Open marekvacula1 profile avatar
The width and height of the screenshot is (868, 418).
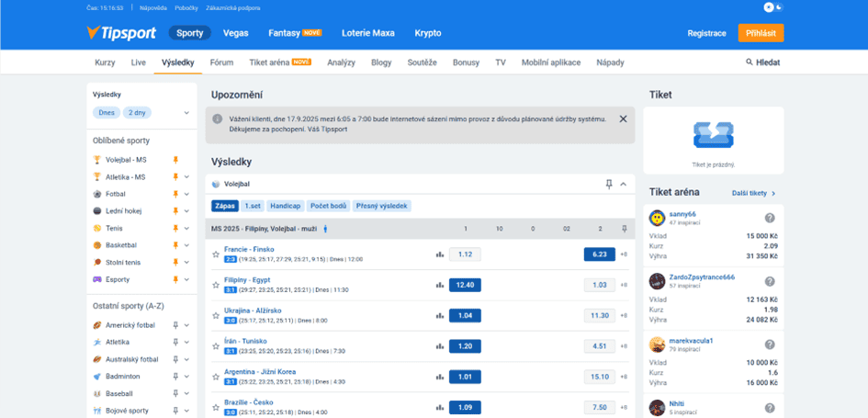pos(657,345)
